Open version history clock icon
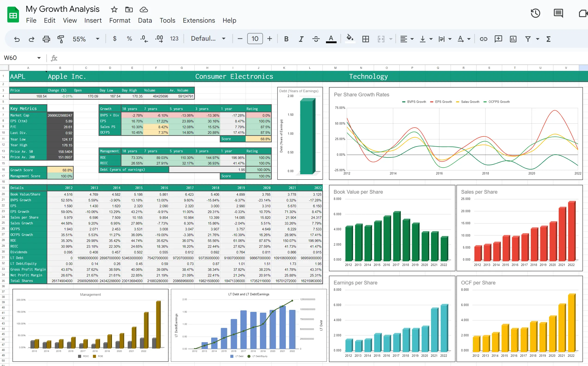 point(535,13)
